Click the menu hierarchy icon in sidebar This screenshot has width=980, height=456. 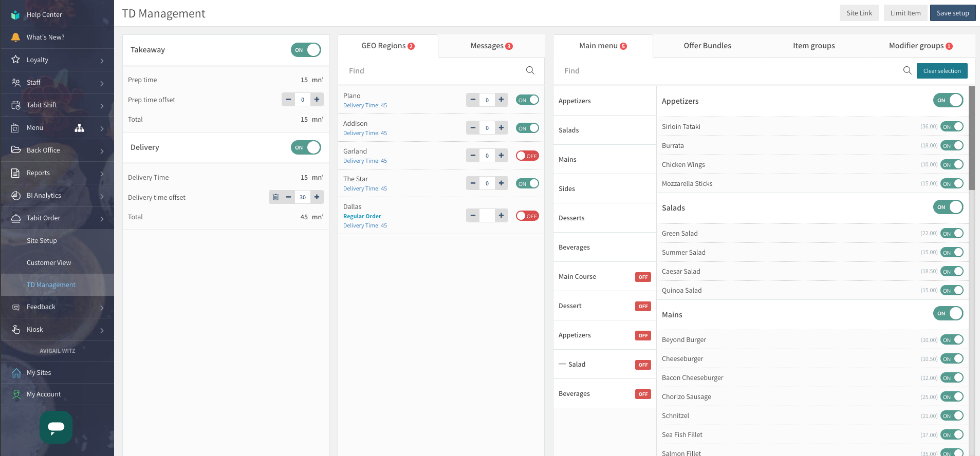point(79,128)
